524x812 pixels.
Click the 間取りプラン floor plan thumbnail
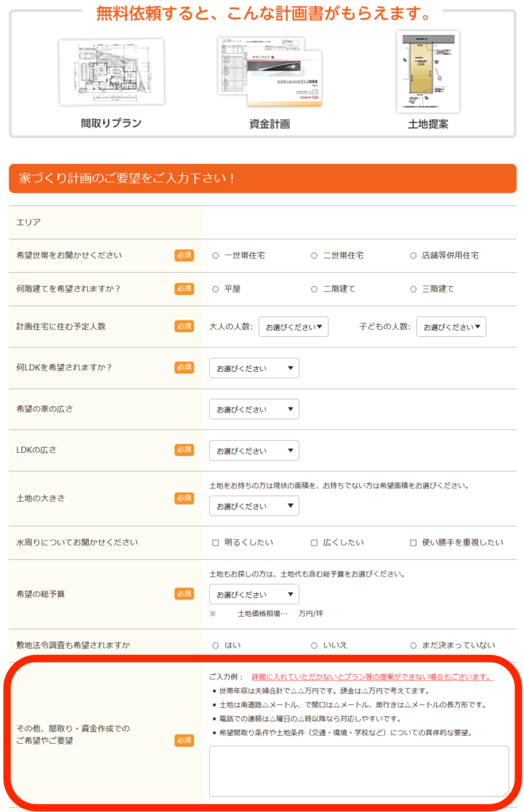[x=111, y=75]
